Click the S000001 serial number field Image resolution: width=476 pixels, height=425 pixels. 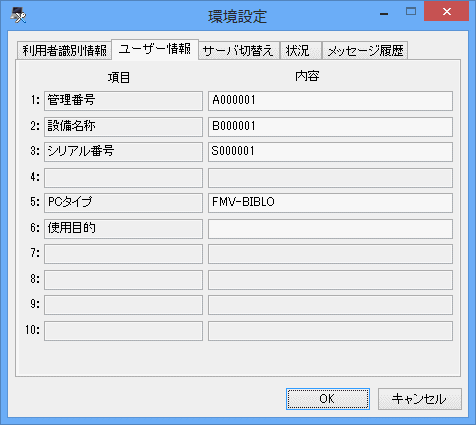(x=330, y=152)
